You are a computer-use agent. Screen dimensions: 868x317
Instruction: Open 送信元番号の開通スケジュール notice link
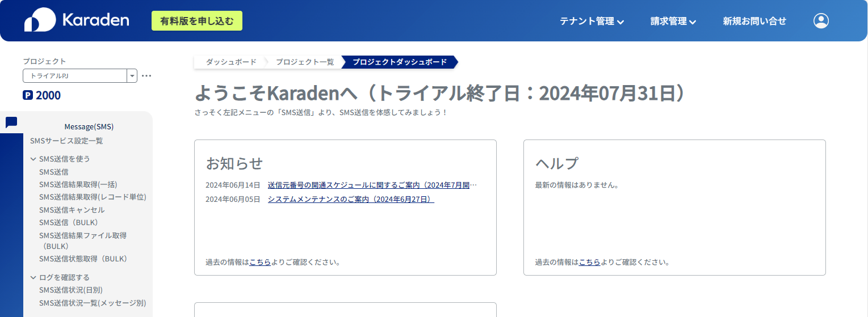point(372,185)
